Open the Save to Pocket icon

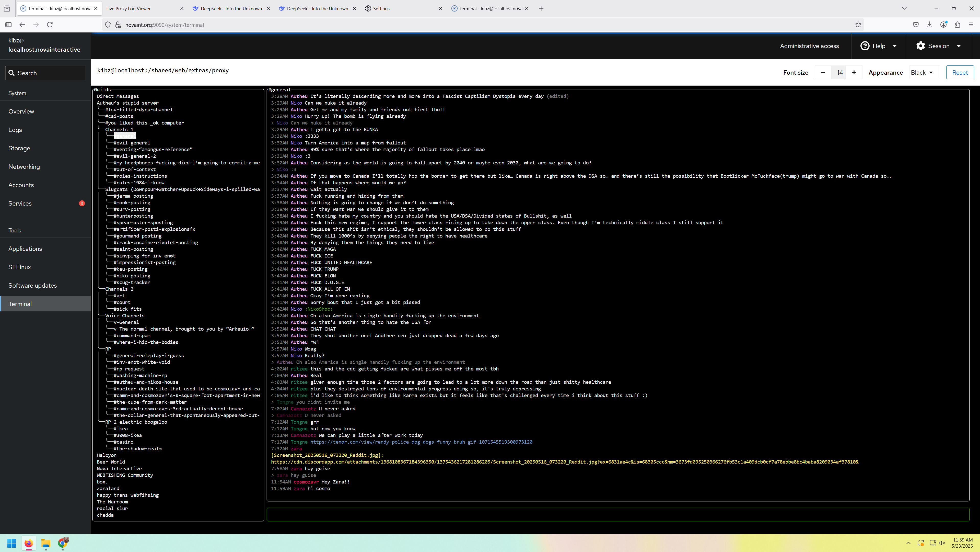pos(916,25)
